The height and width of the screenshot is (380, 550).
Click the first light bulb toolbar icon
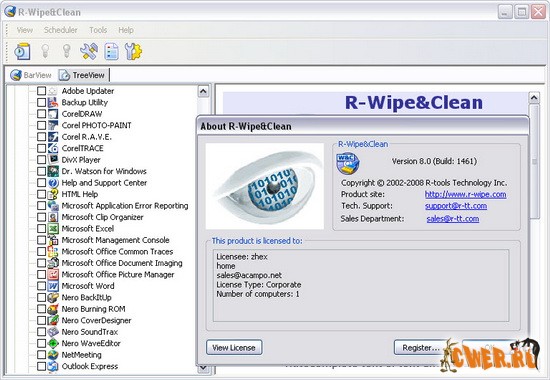[x=45, y=51]
